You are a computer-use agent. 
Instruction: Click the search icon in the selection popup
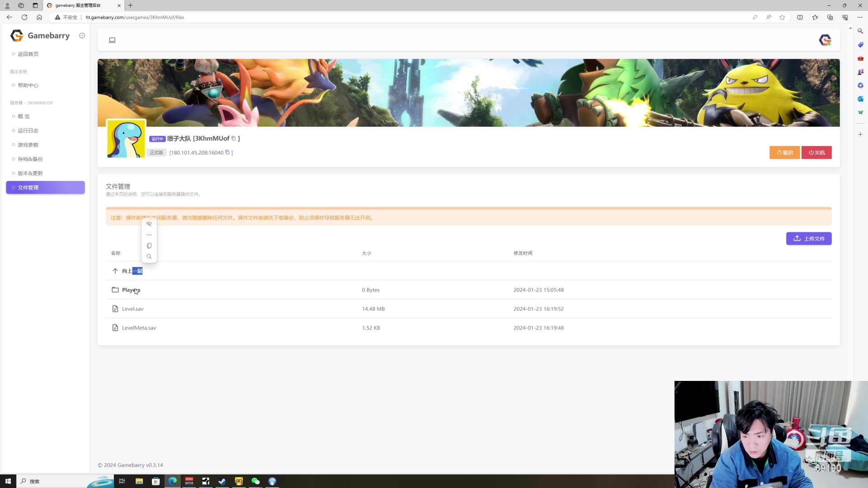[149, 257]
